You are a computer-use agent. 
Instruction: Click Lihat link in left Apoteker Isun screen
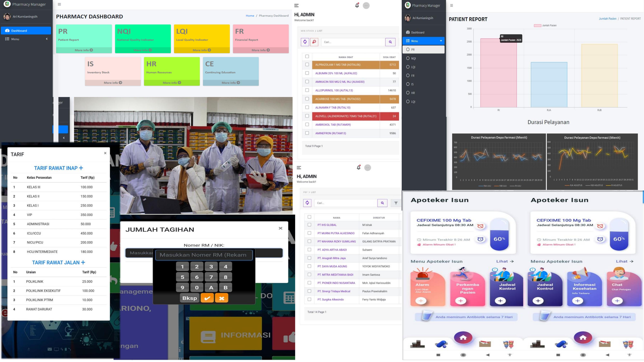(x=505, y=261)
